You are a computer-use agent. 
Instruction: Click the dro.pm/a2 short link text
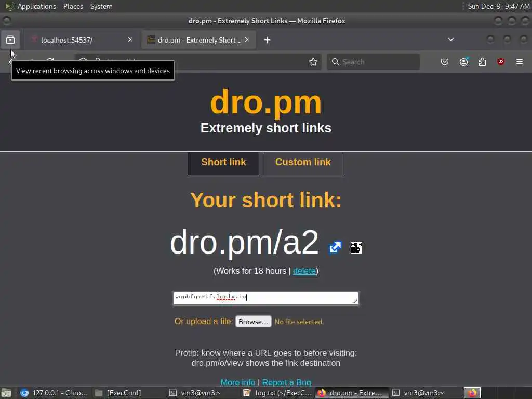pyautogui.click(x=244, y=242)
